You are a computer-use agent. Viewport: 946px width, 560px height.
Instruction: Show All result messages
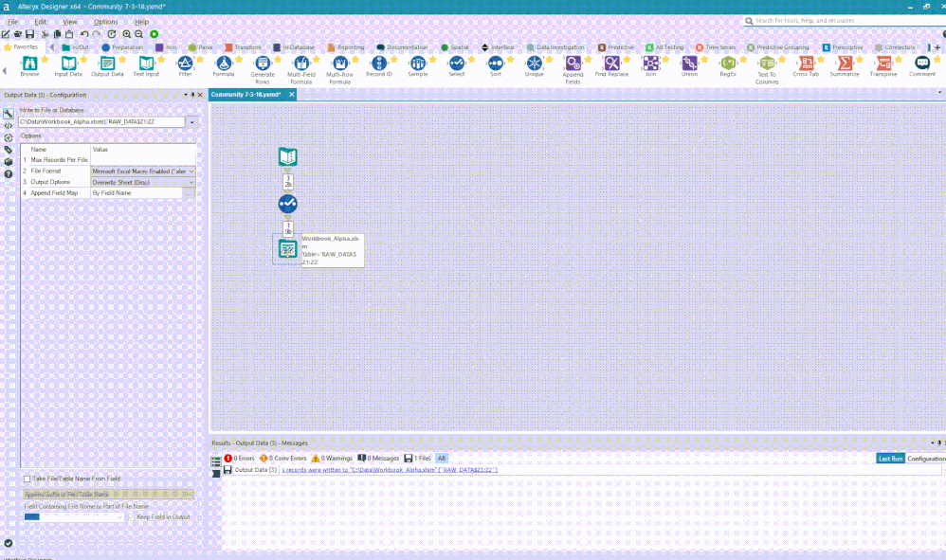tap(442, 458)
